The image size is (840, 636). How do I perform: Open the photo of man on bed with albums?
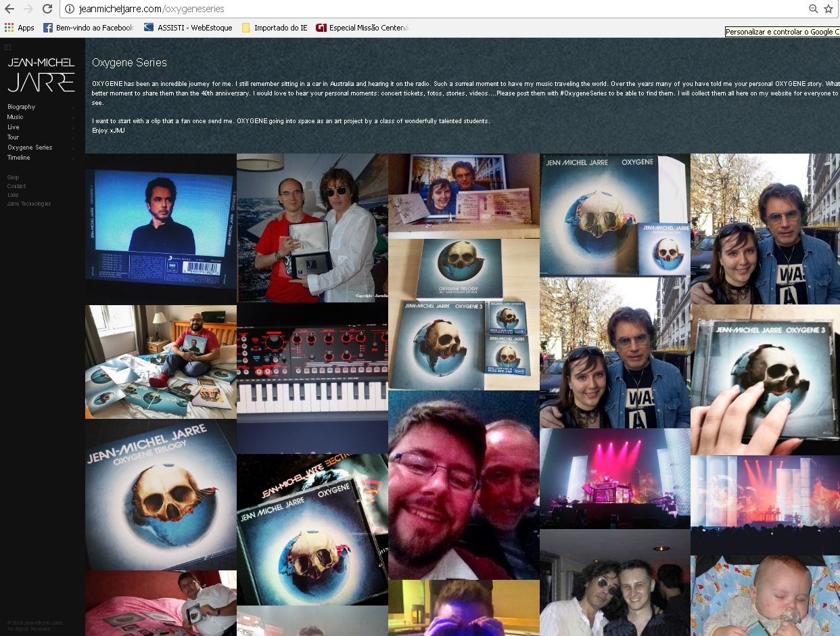pyautogui.click(x=161, y=362)
